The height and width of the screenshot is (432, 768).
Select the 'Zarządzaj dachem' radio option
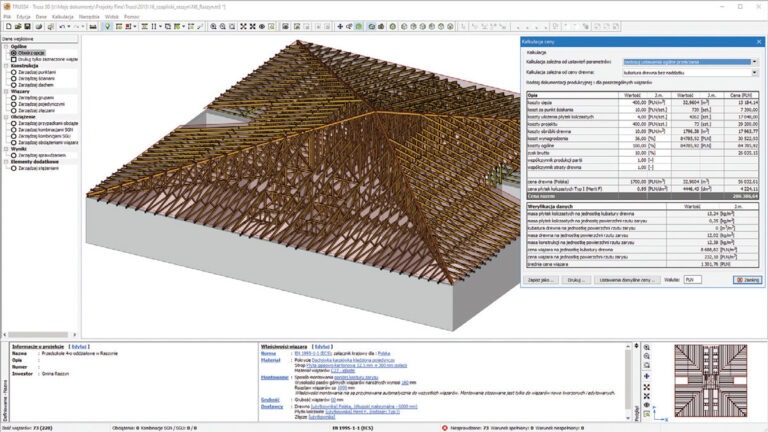coord(14,85)
